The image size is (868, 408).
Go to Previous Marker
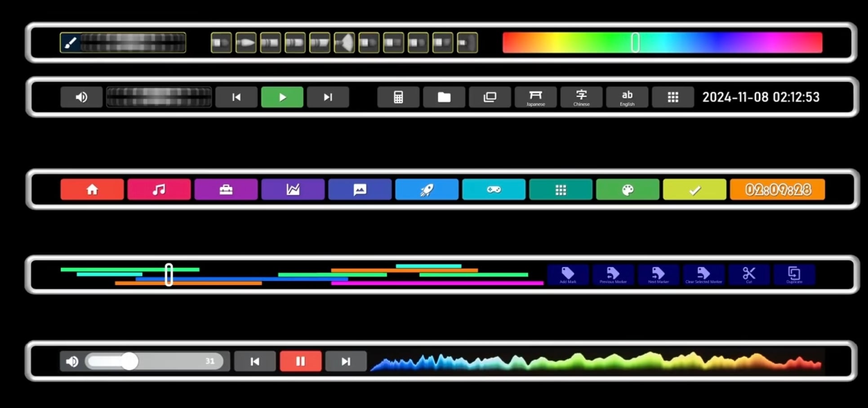(614, 274)
